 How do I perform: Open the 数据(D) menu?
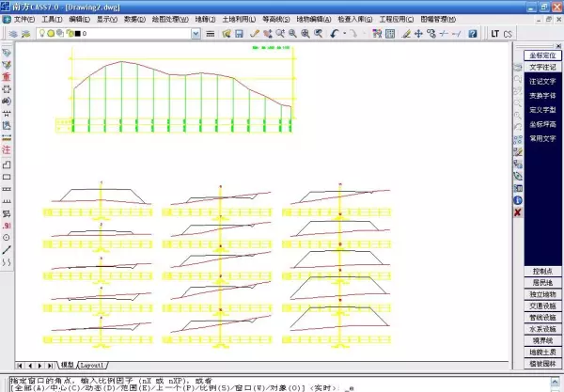tap(134, 20)
